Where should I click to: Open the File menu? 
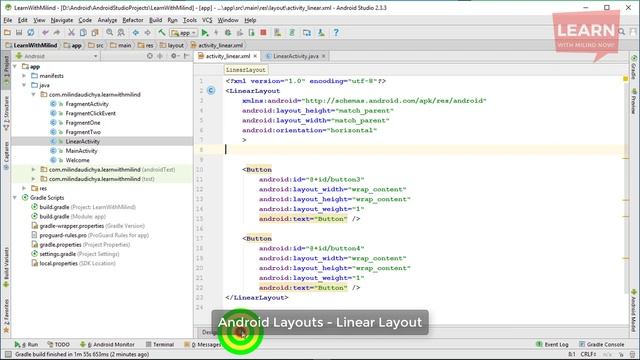(8, 20)
